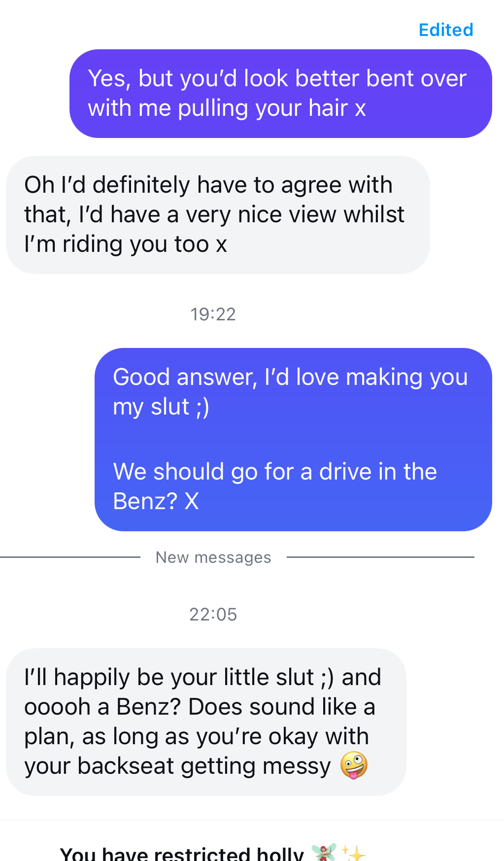This screenshot has width=504, height=861.
Task: Tap the line right of New messages
Action: [x=380, y=557]
